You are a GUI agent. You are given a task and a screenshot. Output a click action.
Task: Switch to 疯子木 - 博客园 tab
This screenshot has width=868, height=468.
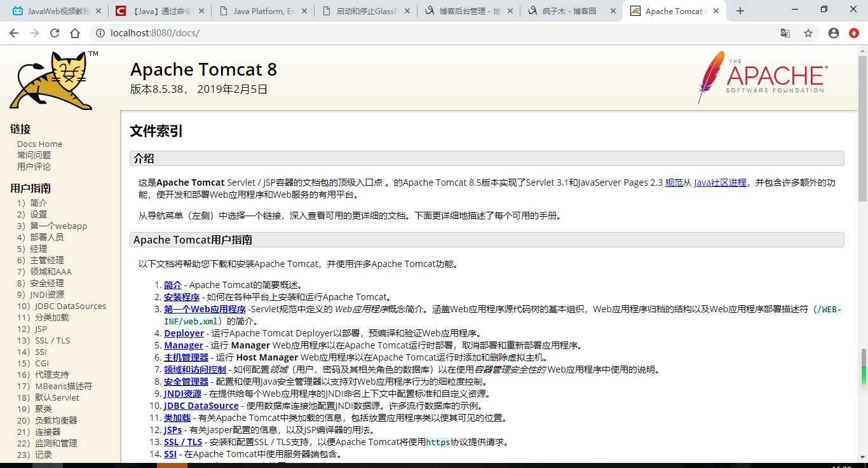pyautogui.click(x=571, y=11)
